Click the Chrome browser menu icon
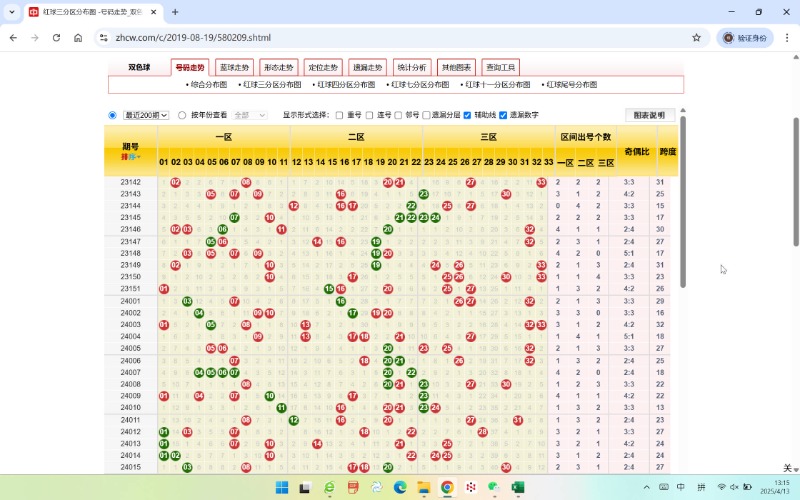800x500 pixels. click(x=785, y=37)
